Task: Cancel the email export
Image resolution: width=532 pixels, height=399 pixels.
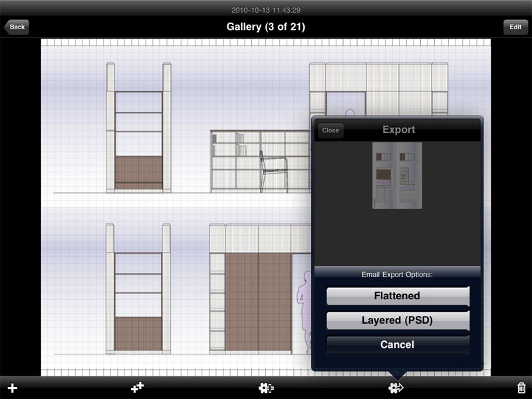Action: (x=398, y=345)
